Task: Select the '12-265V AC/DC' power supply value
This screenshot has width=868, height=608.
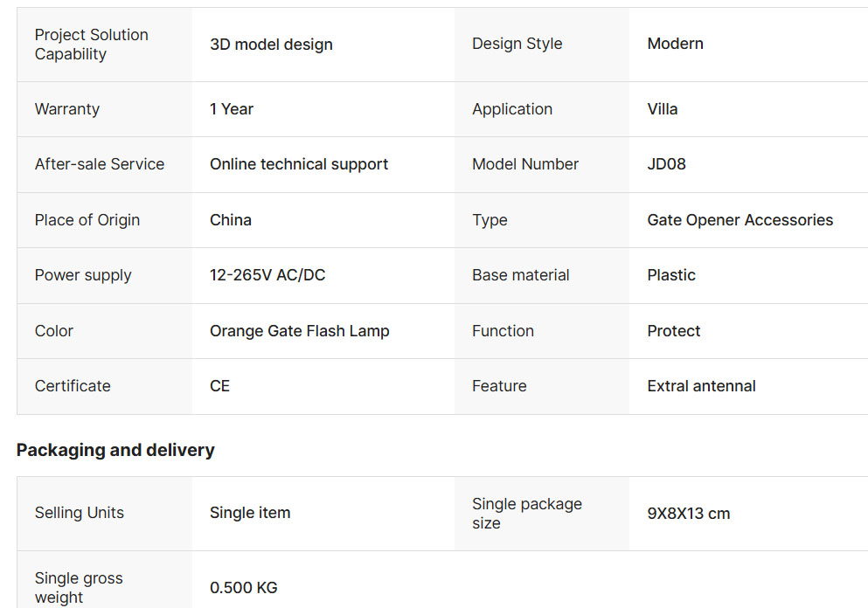Action: (267, 275)
